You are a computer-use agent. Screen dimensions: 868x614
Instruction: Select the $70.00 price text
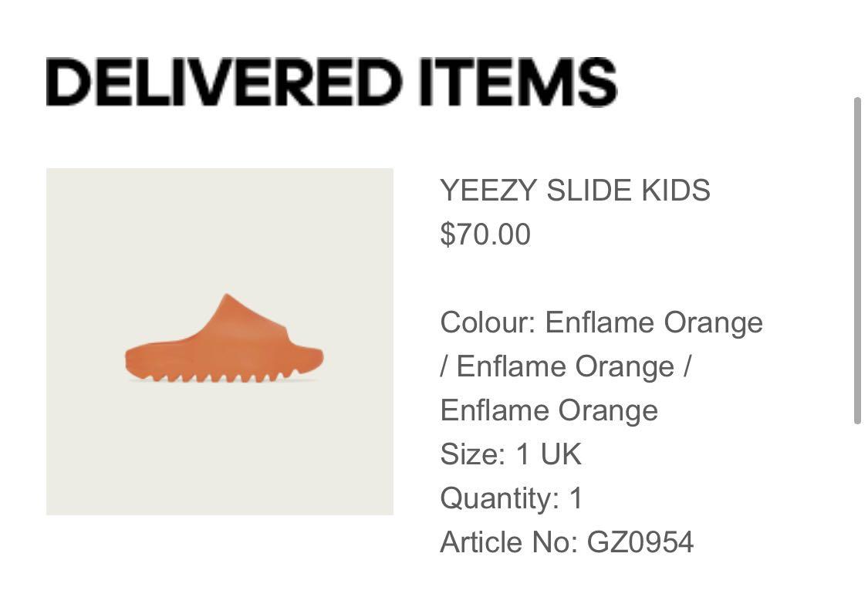click(x=485, y=234)
